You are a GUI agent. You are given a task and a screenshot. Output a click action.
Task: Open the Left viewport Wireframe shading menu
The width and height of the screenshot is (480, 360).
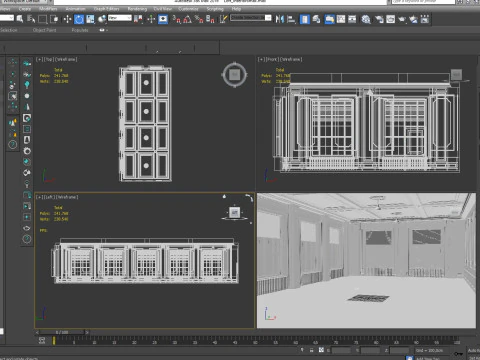[x=67, y=197]
